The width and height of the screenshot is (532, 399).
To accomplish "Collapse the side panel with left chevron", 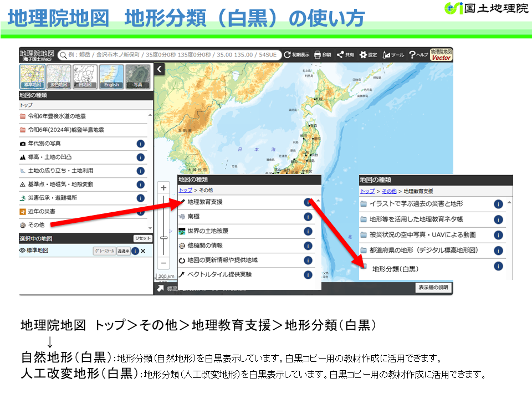I will (x=159, y=69).
